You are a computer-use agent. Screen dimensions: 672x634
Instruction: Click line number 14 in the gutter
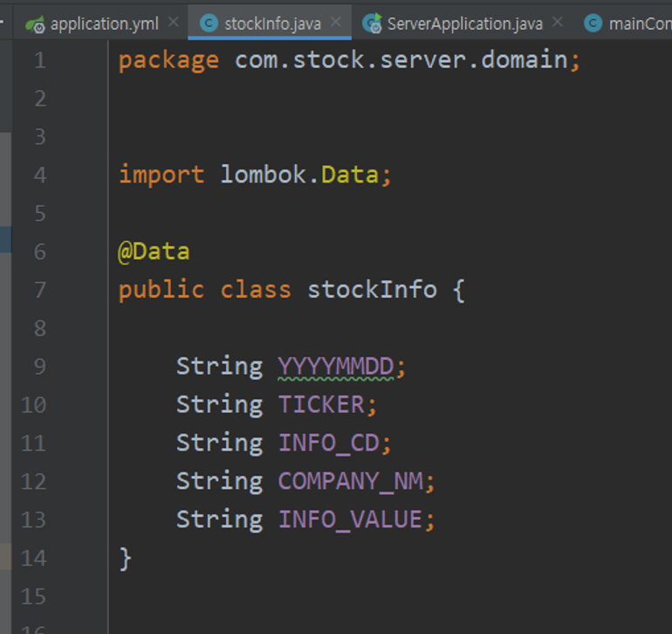[33, 559]
